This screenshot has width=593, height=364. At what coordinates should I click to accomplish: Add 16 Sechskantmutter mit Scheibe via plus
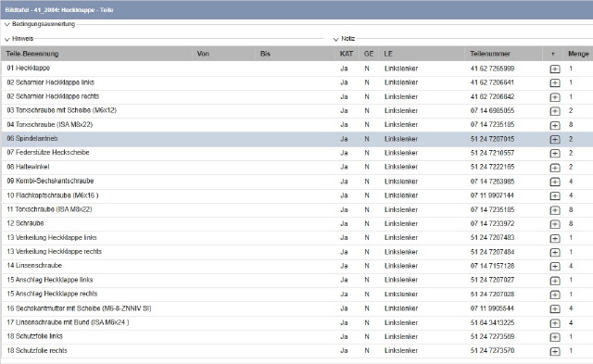[x=555, y=308]
